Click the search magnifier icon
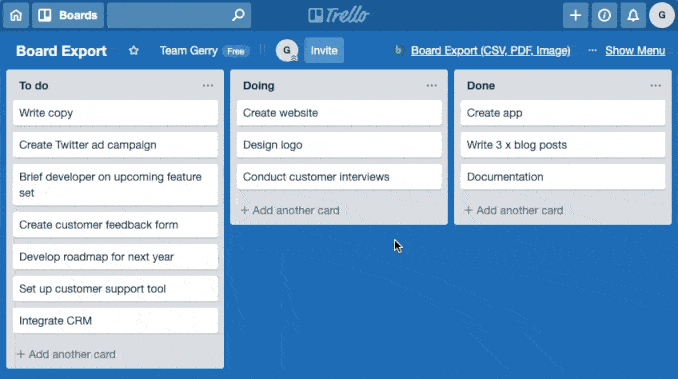Viewport: 678px width, 379px height. [238, 16]
